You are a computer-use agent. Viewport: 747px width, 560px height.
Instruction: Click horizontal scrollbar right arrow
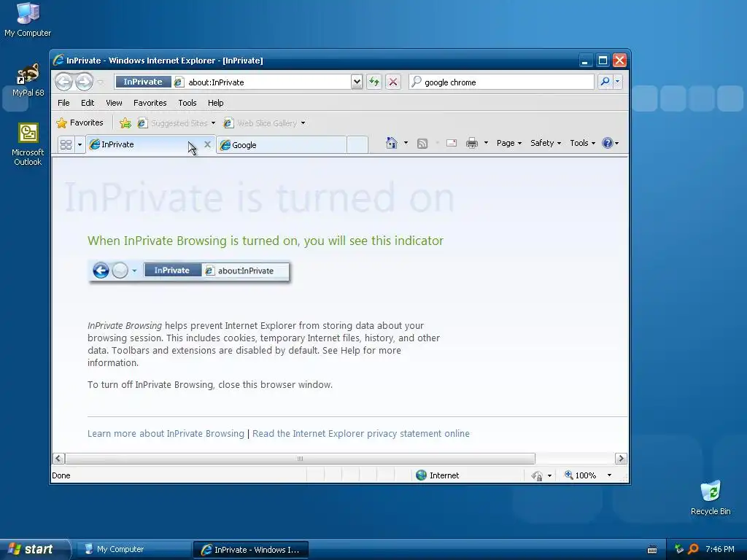pos(620,459)
